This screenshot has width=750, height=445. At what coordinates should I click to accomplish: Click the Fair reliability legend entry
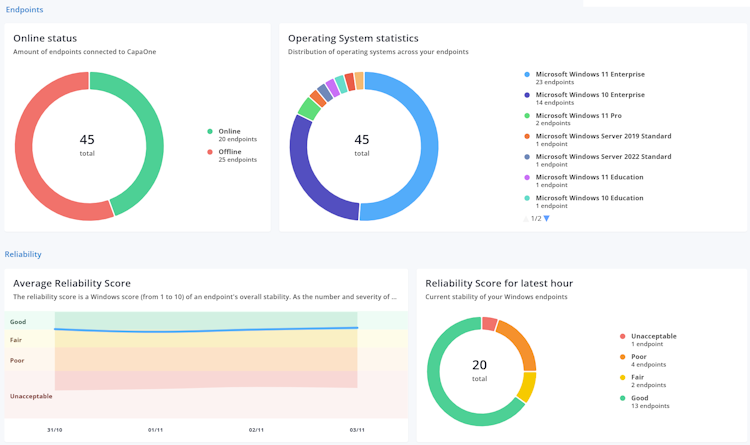pyautogui.click(x=643, y=381)
